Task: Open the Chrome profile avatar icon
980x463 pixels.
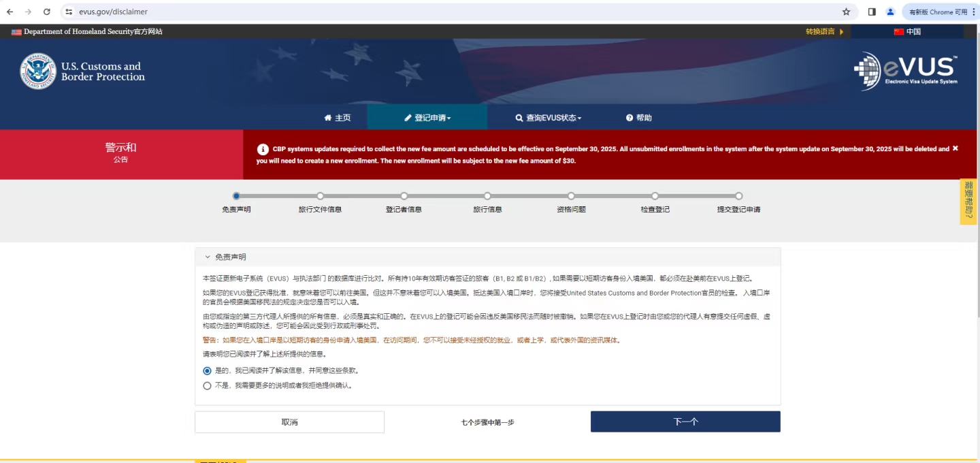Action: click(890, 12)
